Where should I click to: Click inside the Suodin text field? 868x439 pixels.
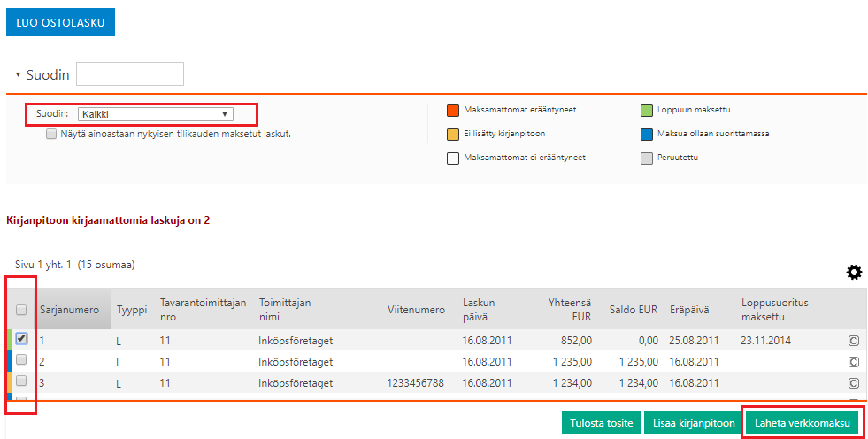click(x=130, y=74)
